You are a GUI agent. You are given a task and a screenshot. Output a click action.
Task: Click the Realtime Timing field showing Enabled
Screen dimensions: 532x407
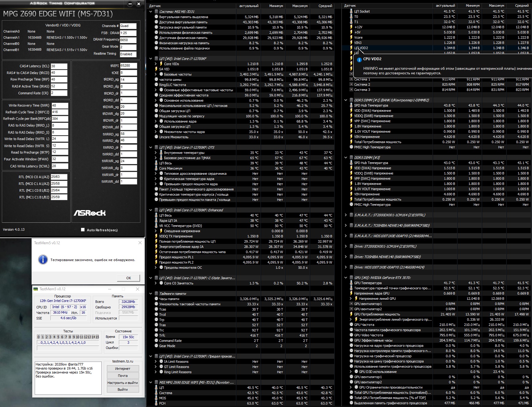[x=128, y=54]
